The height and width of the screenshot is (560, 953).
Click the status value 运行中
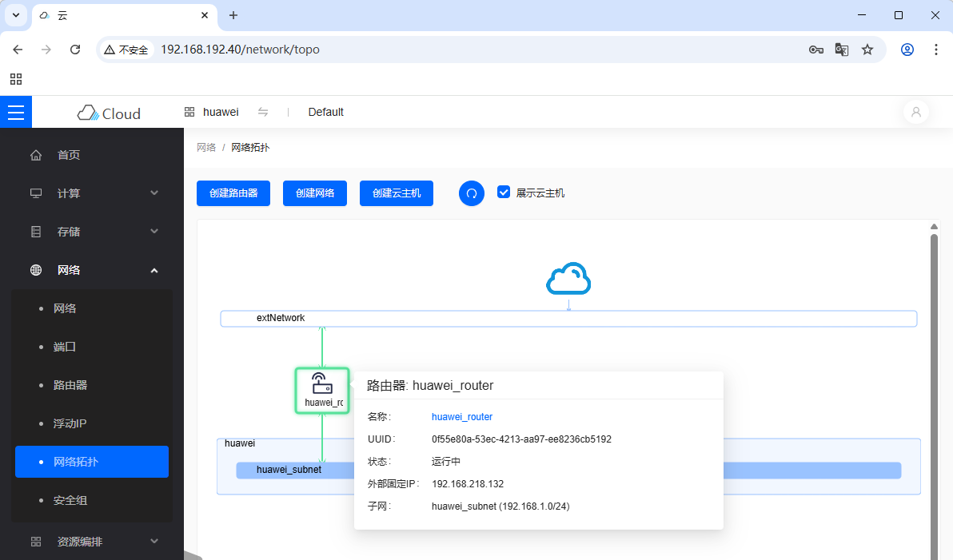445,462
